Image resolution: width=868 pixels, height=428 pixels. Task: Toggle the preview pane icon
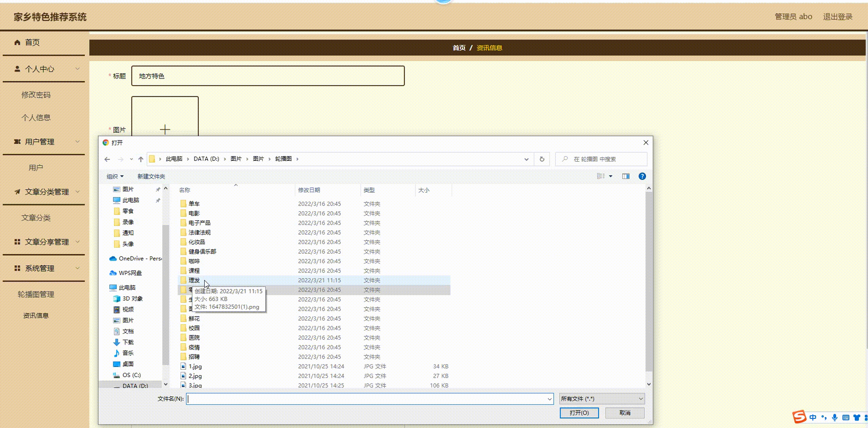(x=626, y=176)
